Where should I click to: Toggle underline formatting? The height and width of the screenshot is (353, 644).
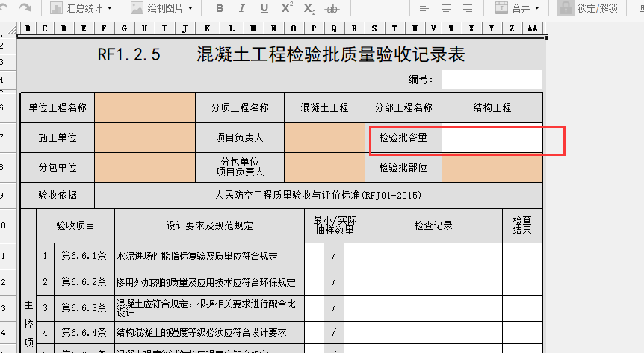(264, 8)
